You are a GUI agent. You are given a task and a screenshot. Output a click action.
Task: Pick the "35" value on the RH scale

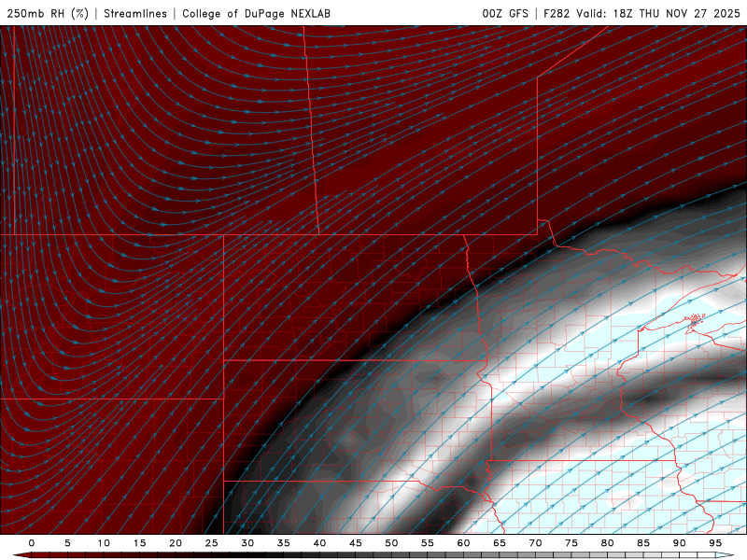coord(284,543)
